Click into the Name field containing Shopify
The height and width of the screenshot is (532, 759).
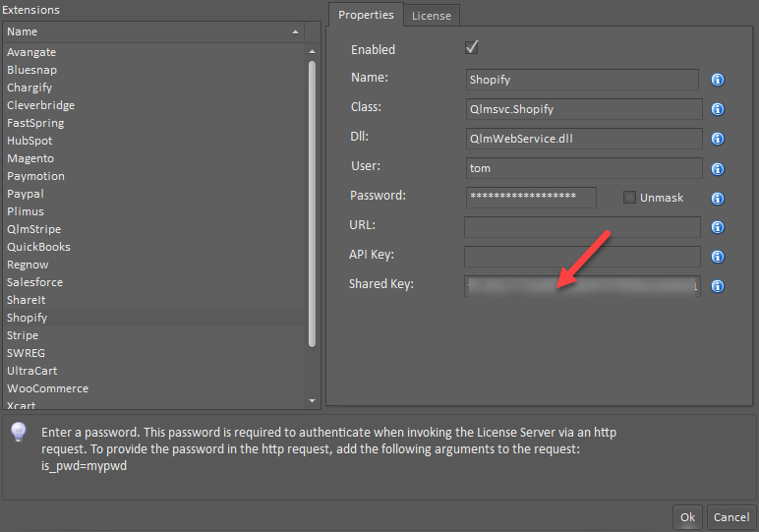[582, 80]
